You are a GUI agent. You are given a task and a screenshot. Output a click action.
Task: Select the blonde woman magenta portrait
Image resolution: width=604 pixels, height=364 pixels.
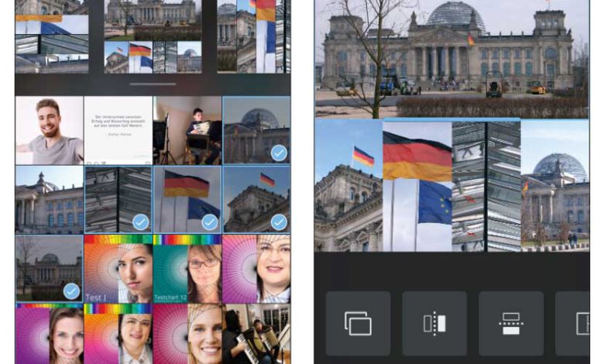pos(187,334)
